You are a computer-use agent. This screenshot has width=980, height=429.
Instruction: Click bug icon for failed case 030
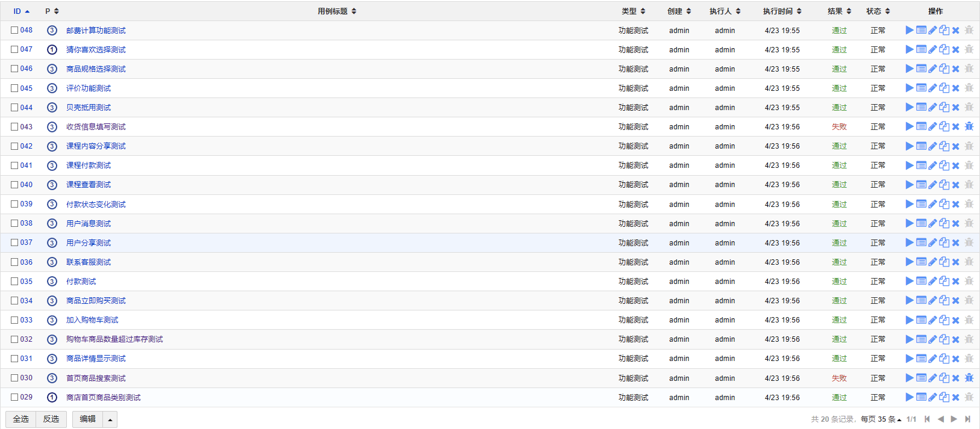969,378
